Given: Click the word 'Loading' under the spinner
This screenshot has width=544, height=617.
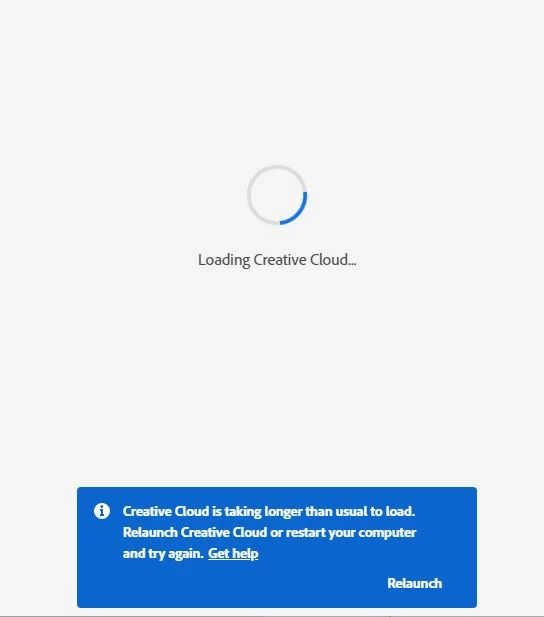Looking at the screenshot, I should [x=224, y=260].
